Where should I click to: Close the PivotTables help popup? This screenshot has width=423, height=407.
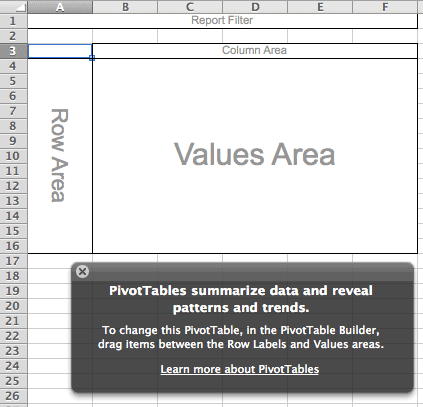click(82, 272)
